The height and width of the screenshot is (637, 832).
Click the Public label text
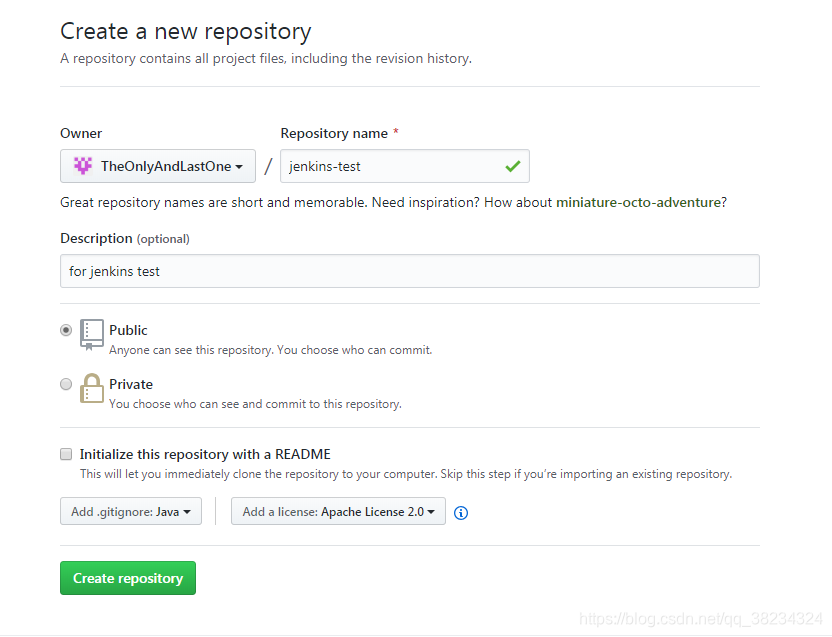point(128,330)
